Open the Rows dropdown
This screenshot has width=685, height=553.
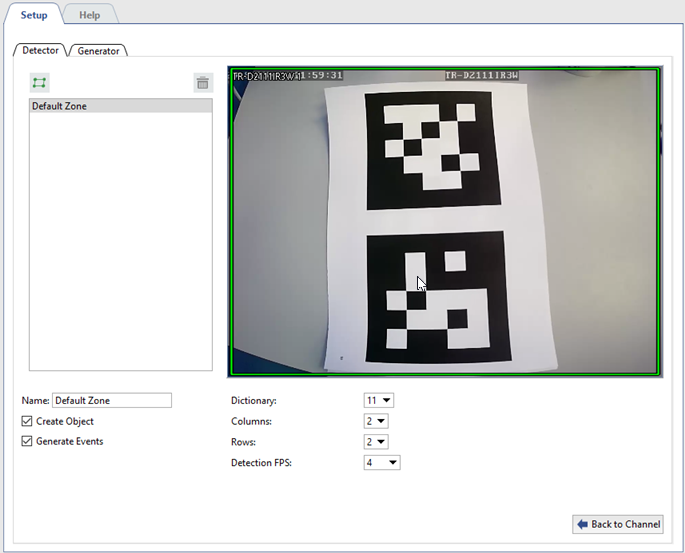pyautogui.click(x=376, y=441)
